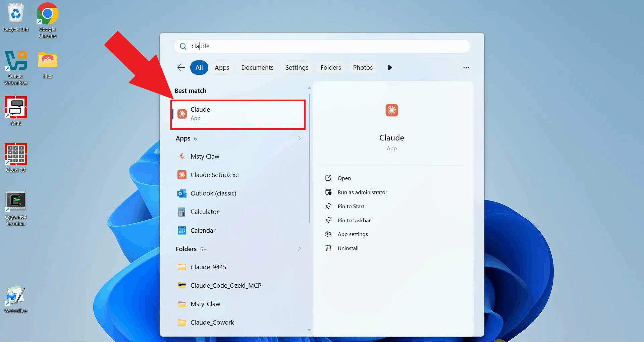The width and height of the screenshot is (644, 342).
Task: Click the Claude Setup.exe icon
Action: [182, 175]
